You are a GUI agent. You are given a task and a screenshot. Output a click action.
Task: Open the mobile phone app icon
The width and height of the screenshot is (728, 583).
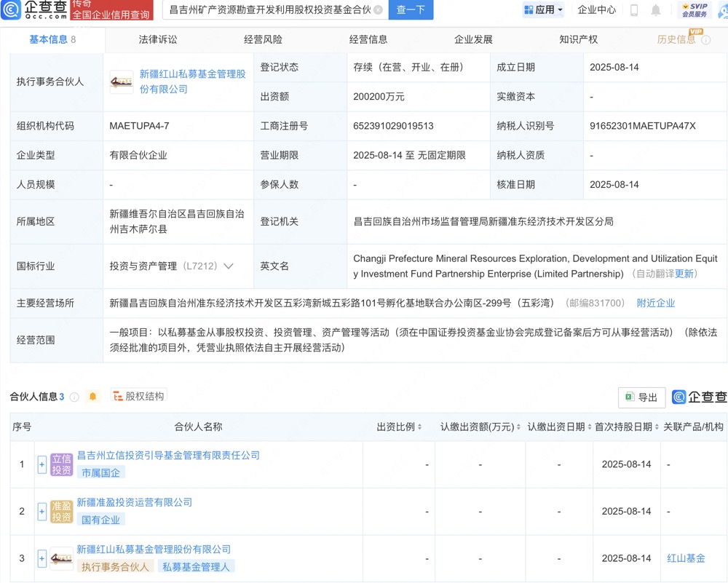point(634,9)
